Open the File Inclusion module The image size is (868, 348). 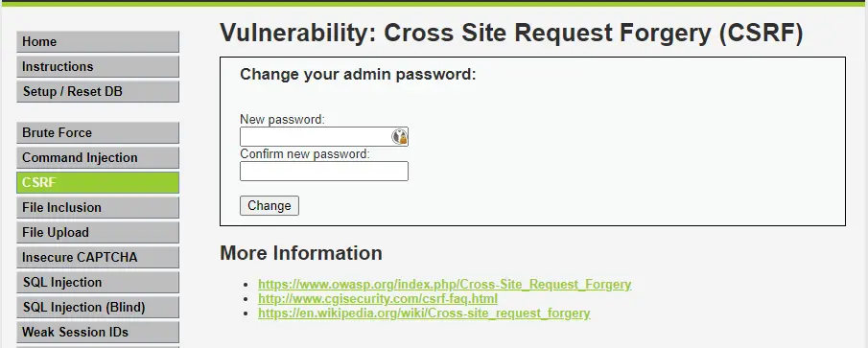98,207
